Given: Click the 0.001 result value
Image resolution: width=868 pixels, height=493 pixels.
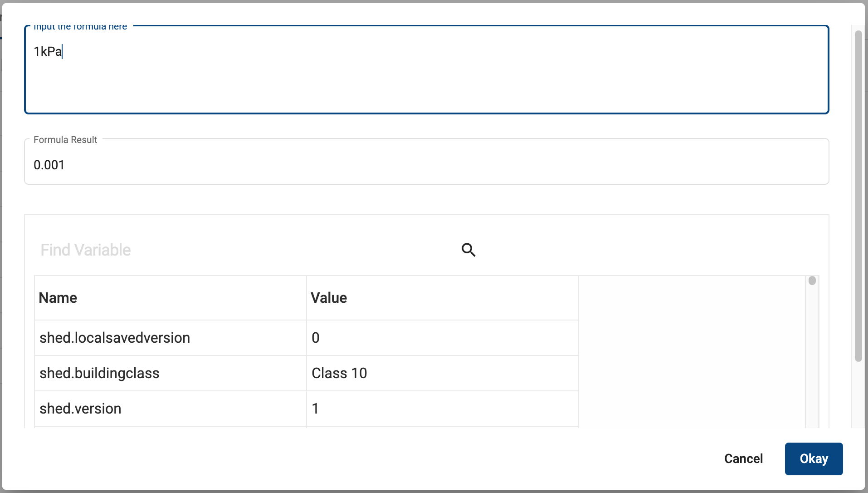Looking at the screenshot, I should (49, 165).
